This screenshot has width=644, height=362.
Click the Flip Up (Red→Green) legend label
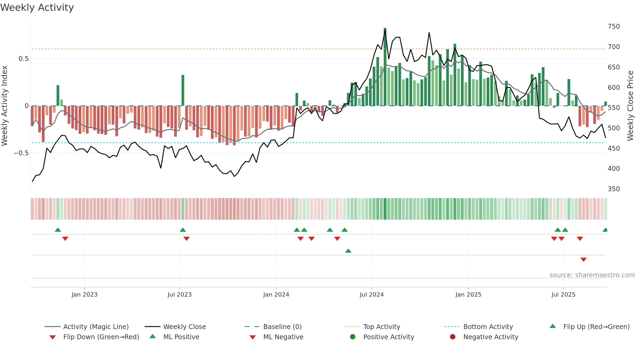click(x=596, y=327)
